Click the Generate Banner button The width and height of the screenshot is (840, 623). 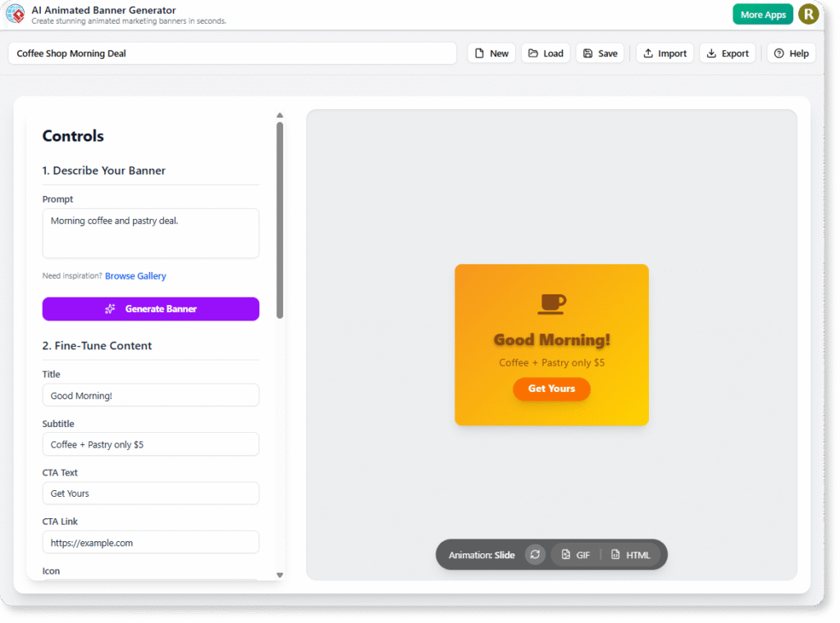tap(150, 309)
